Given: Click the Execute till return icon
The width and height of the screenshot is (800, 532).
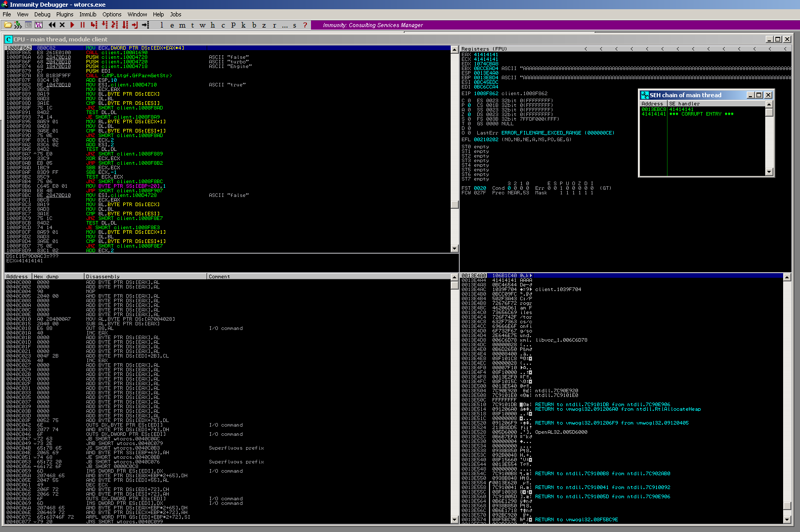Looking at the screenshot, I should tap(135, 25).
